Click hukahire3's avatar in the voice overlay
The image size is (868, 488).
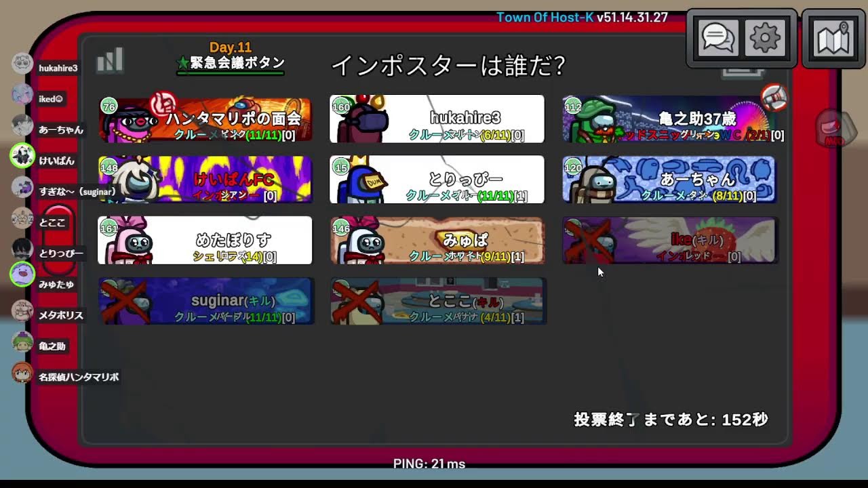[x=22, y=63]
